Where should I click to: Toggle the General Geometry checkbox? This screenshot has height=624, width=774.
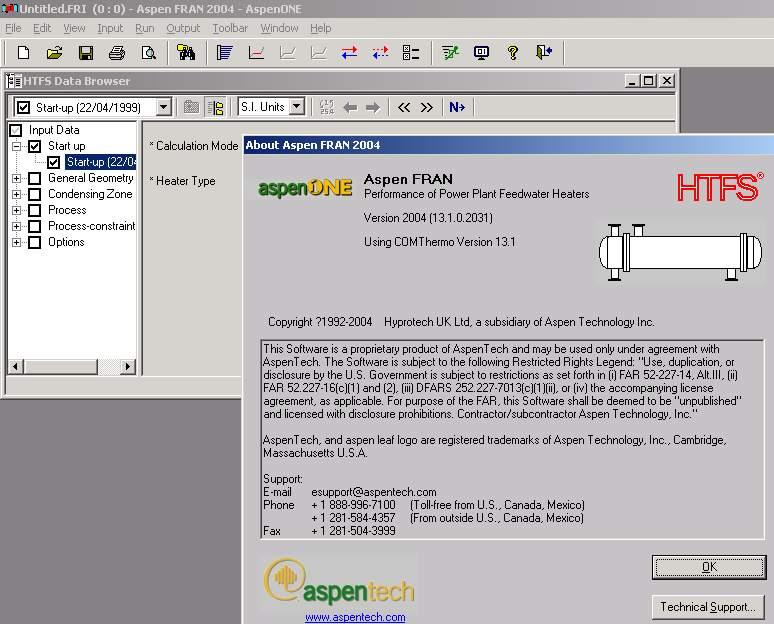click(35, 178)
